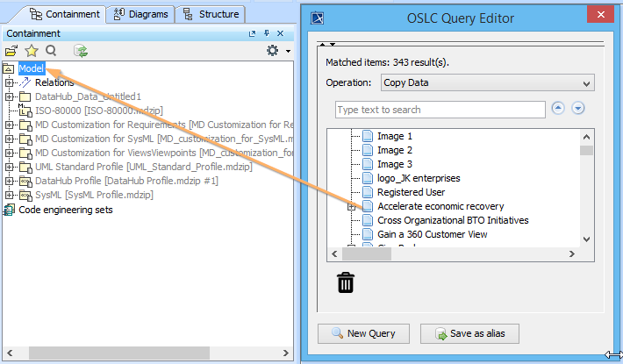Click the Save as alias button
Screen dimensions: 623x364
point(469,333)
